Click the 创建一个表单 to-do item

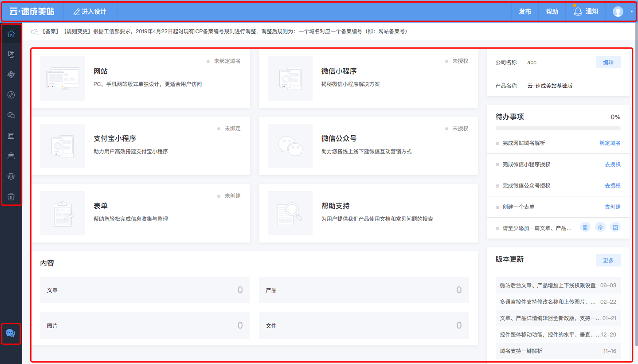tap(518, 207)
